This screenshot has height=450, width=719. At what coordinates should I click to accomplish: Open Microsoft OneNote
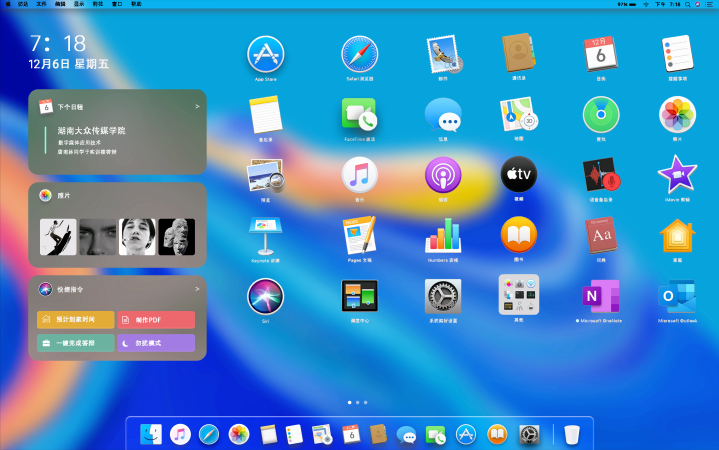tap(600, 296)
